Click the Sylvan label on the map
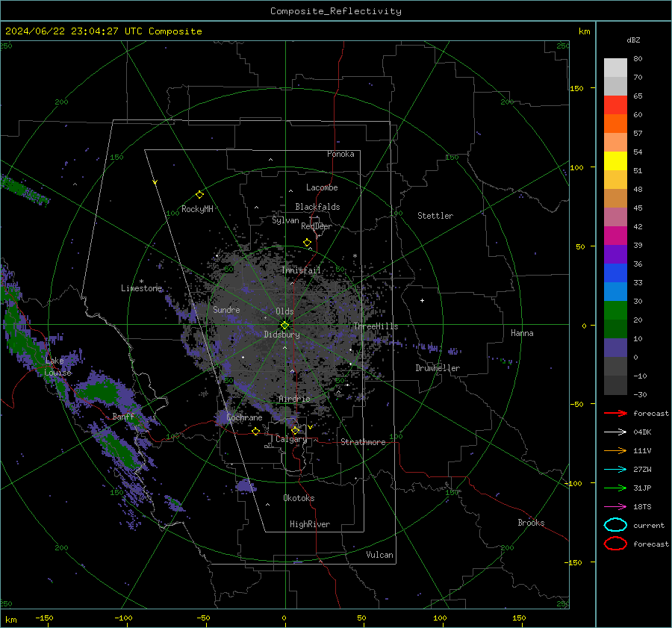Image resolution: width=672 pixels, height=628 pixels. point(285,220)
